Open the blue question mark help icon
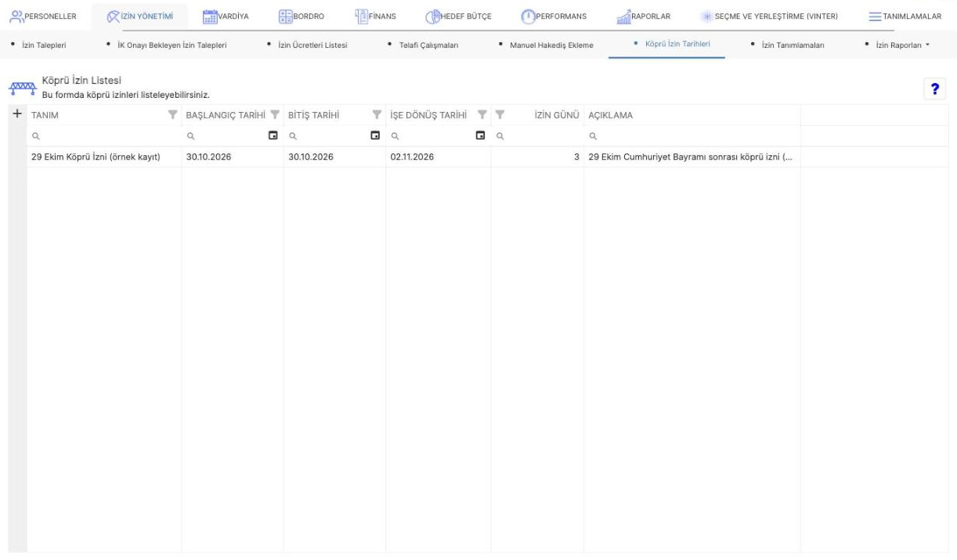 point(933,89)
